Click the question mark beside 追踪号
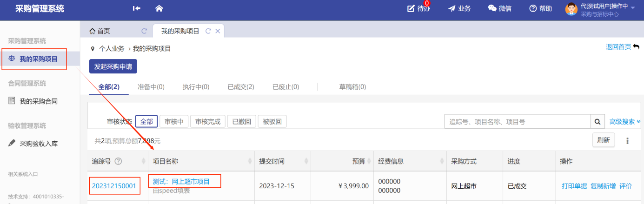 pyautogui.click(x=118, y=161)
